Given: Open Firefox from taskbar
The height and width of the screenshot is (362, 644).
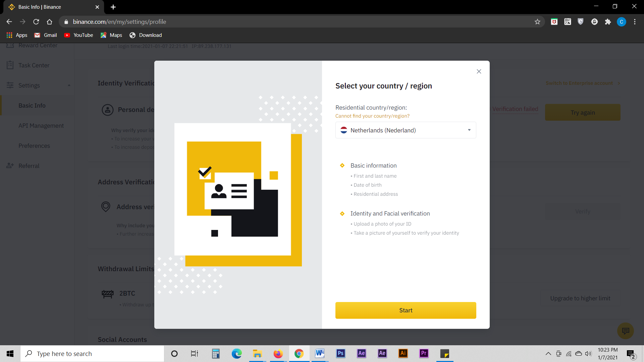Looking at the screenshot, I should coord(278,354).
